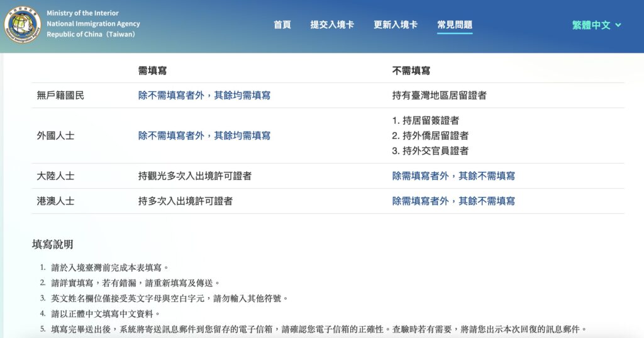Click the 持有臺灣地區居留證者 cell text
The width and height of the screenshot is (644, 338).
pyautogui.click(x=439, y=96)
